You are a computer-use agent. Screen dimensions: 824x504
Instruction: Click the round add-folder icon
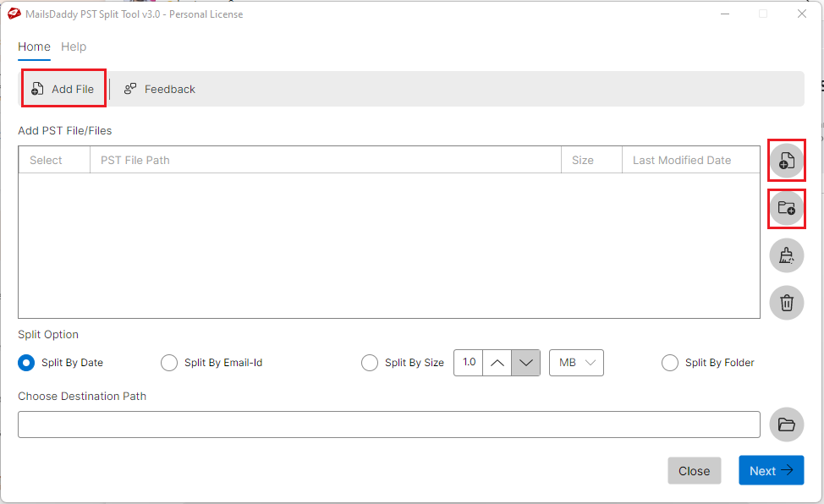pyautogui.click(x=786, y=208)
